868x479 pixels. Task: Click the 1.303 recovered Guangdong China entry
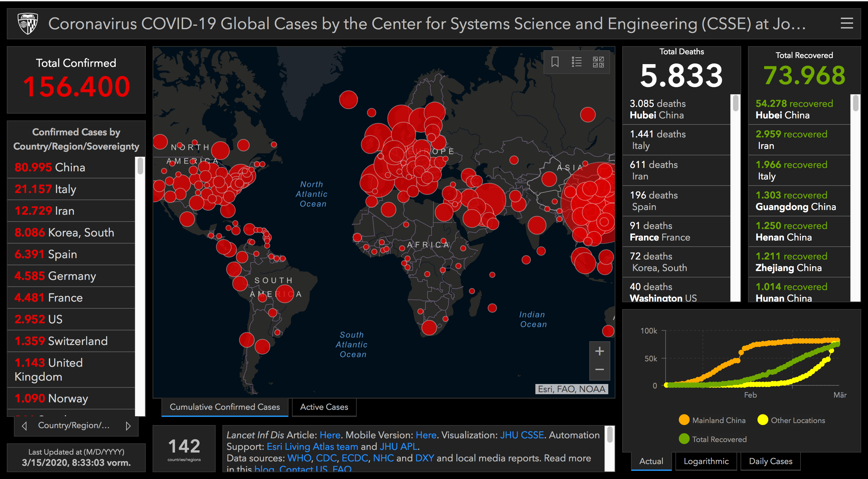coord(799,201)
